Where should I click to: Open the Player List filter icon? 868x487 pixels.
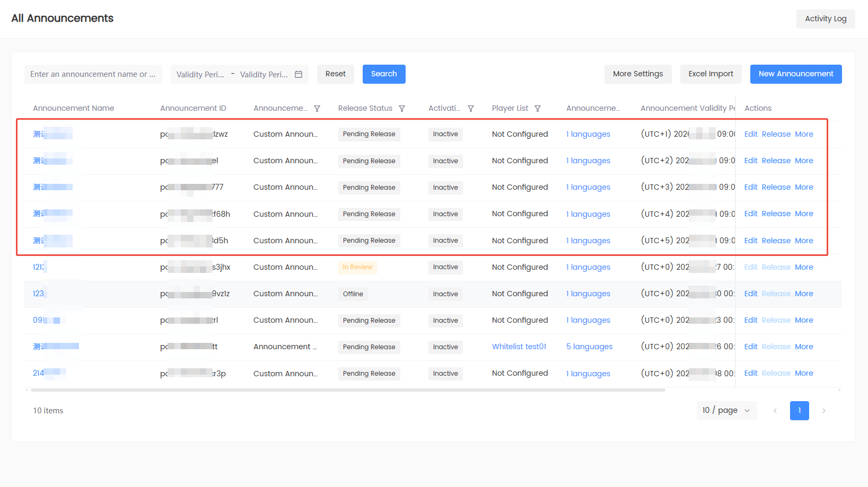tap(538, 109)
